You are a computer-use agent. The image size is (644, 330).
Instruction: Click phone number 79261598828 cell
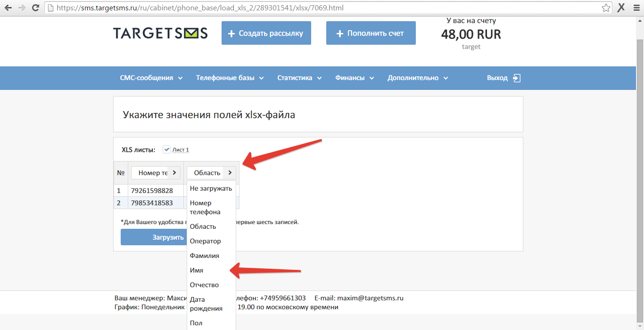156,191
